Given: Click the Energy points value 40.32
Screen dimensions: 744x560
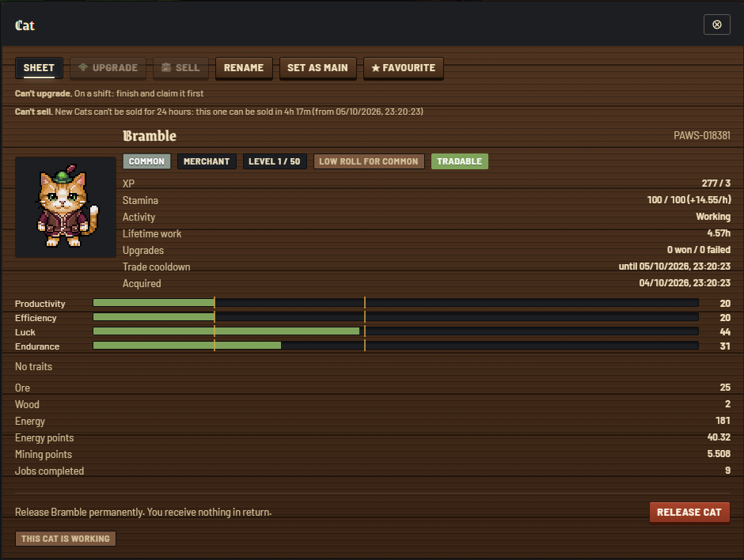Looking at the screenshot, I should [719, 437].
